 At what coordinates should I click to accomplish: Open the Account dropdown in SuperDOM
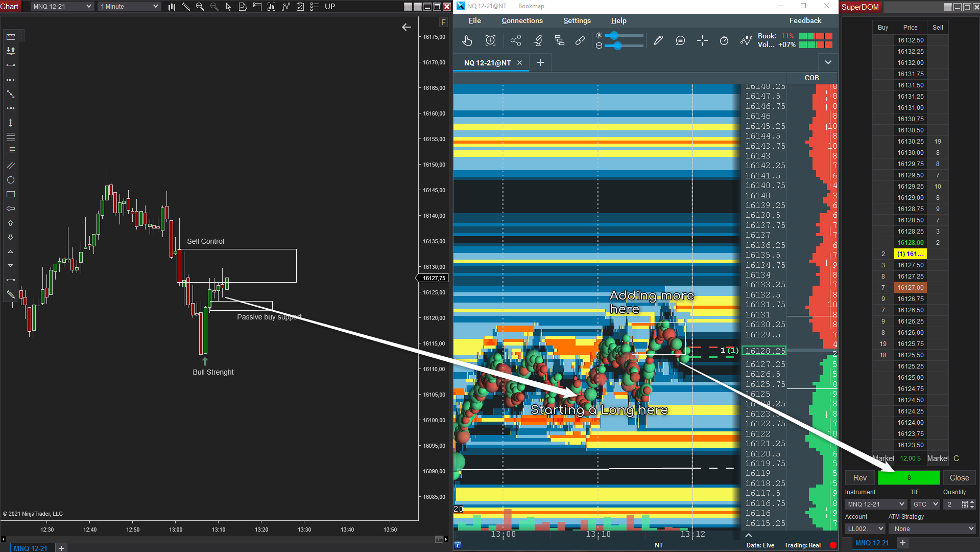(865, 529)
